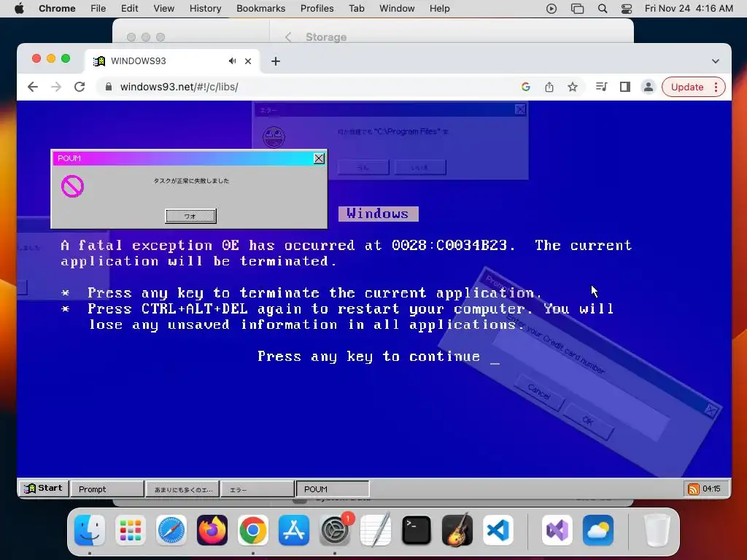Screen dimensions: 747x560
Task: Open the Apple menu
Action: pos(19,9)
